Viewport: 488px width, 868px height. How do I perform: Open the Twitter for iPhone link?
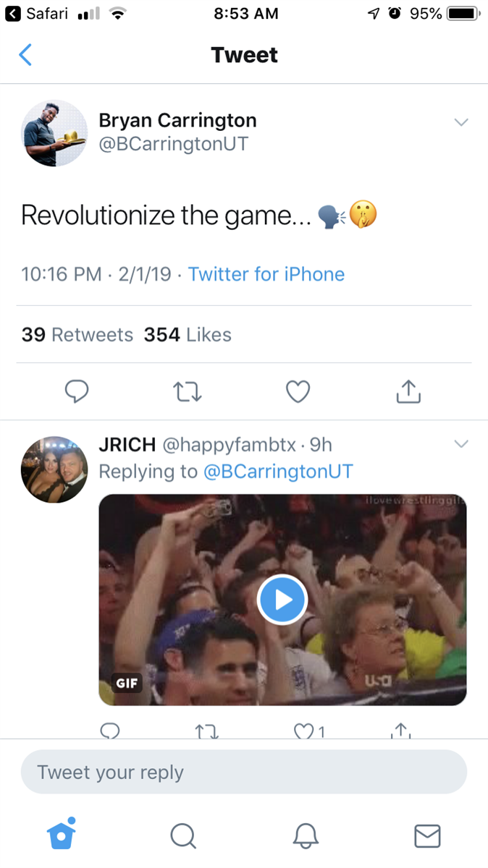click(x=266, y=274)
